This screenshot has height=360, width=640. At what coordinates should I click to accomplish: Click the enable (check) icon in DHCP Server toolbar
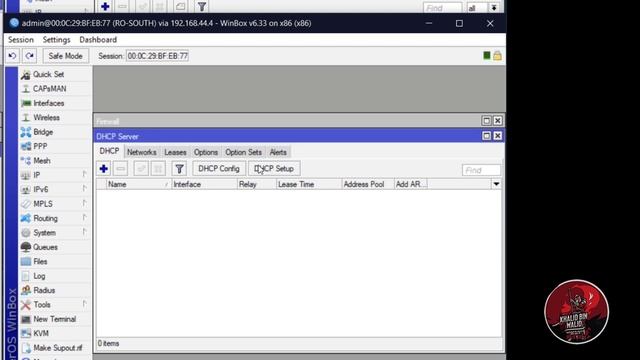[141, 169]
